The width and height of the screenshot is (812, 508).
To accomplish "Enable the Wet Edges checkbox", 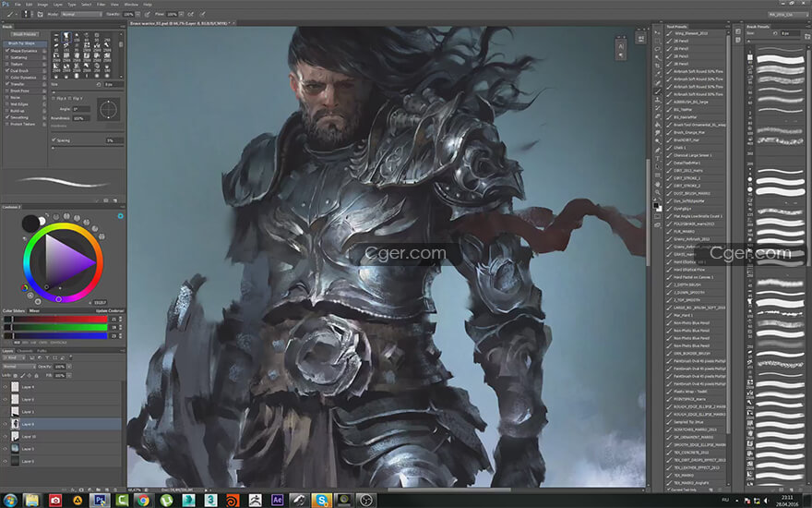I will (6, 104).
